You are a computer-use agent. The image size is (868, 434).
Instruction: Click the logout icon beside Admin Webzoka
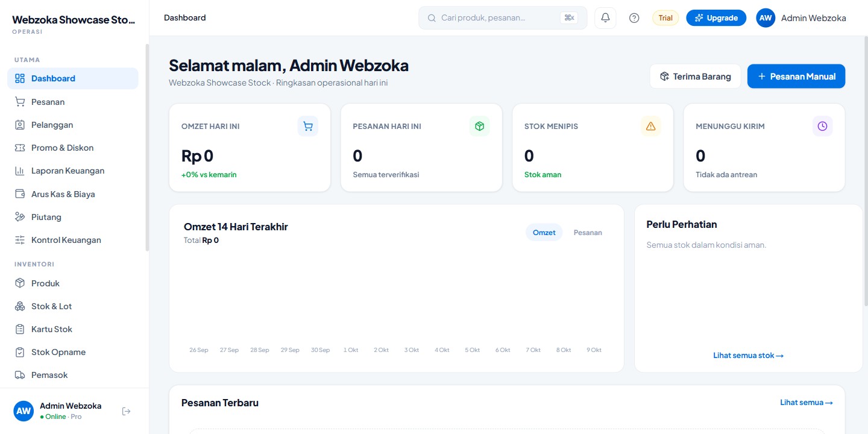126,411
